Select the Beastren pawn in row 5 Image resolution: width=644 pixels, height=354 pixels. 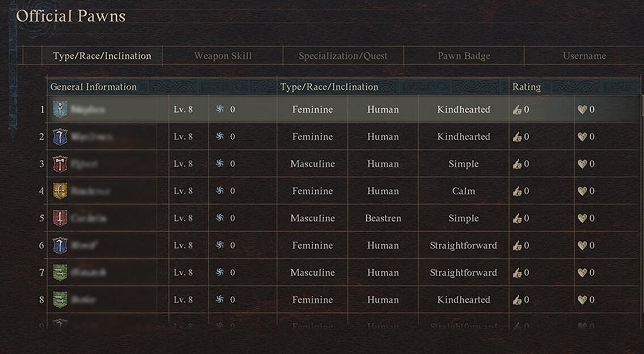click(x=383, y=218)
